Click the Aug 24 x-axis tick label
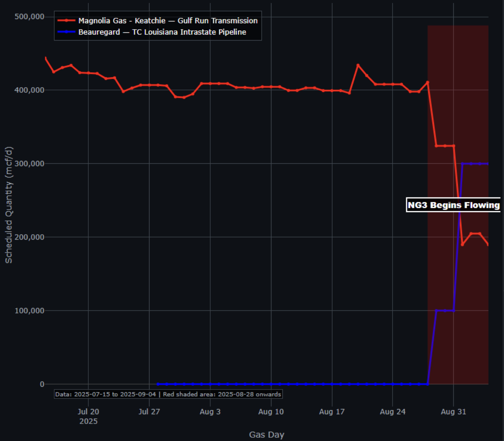 (393, 412)
